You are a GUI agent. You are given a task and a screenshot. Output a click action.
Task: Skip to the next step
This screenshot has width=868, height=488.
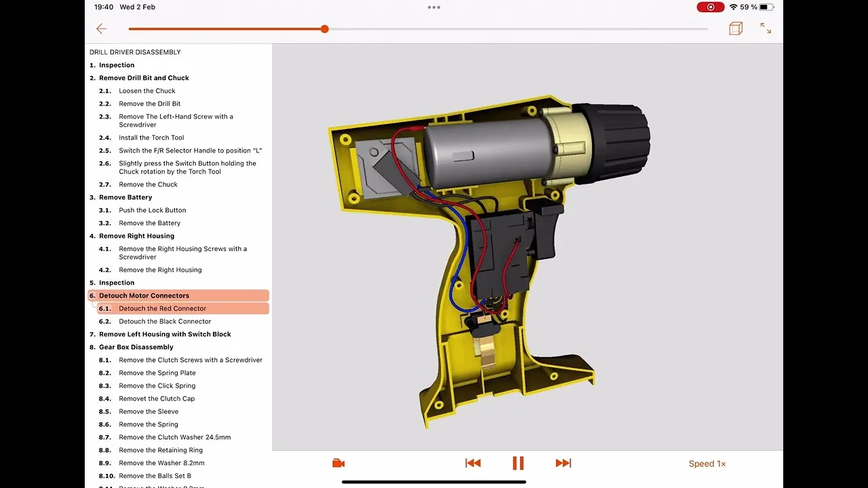click(563, 464)
